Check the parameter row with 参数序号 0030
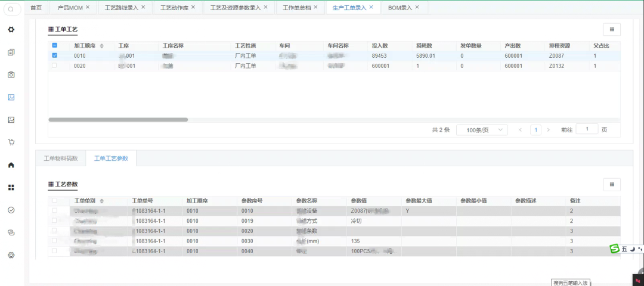 point(54,241)
